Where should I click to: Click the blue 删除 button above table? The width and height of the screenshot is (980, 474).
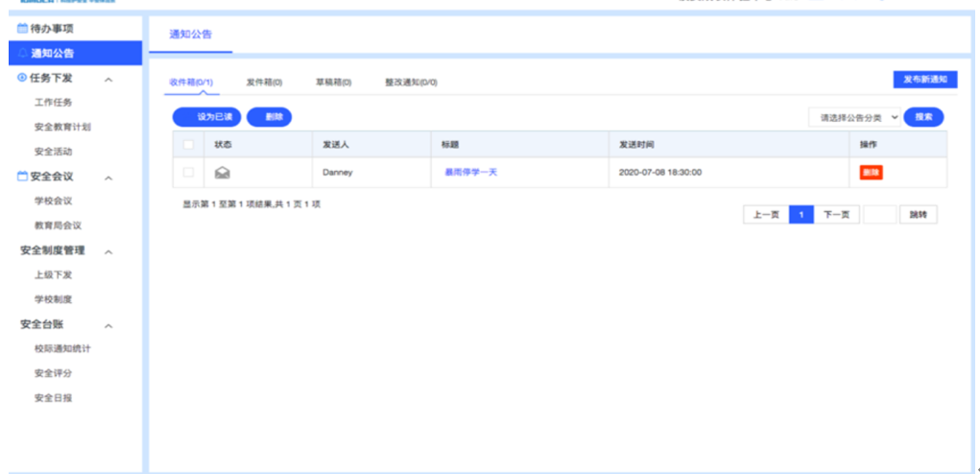[x=270, y=117]
